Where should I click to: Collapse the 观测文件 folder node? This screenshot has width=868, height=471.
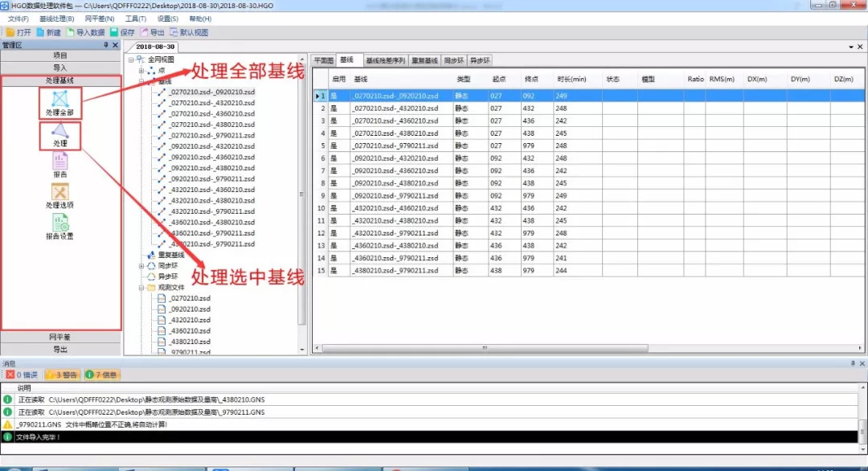click(x=141, y=287)
